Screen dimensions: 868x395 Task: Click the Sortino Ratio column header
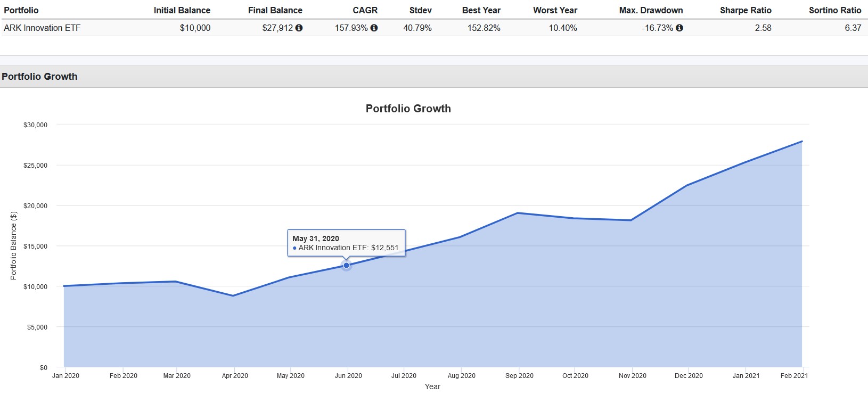pos(834,10)
